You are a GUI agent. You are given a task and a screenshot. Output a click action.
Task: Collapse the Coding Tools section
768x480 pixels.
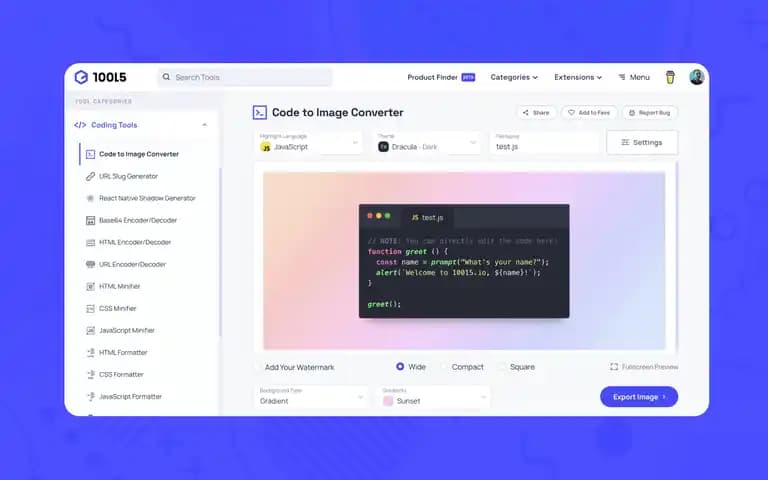point(205,125)
